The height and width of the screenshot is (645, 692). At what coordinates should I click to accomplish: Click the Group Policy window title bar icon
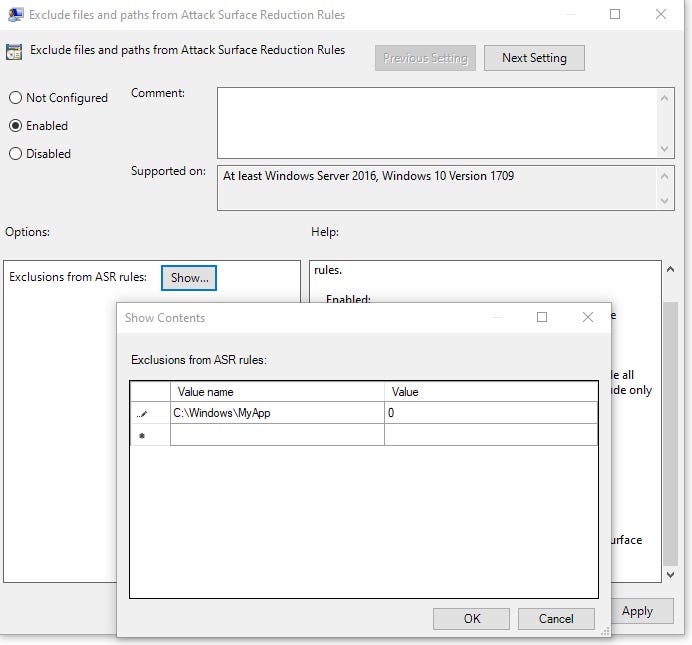tap(14, 14)
